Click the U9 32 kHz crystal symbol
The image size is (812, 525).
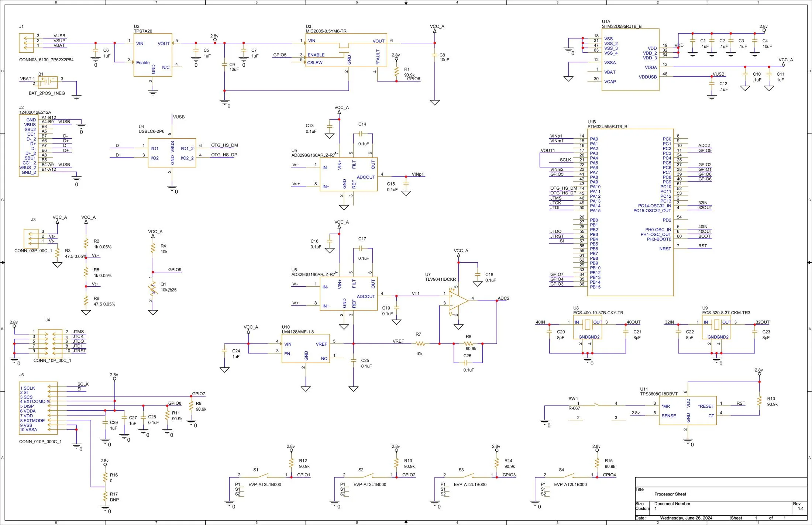pyautogui.click(x=716, y=325)
